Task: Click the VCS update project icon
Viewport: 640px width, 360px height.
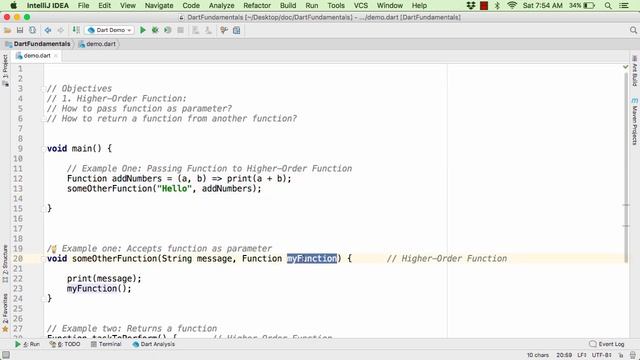Action: pos(196,30)
